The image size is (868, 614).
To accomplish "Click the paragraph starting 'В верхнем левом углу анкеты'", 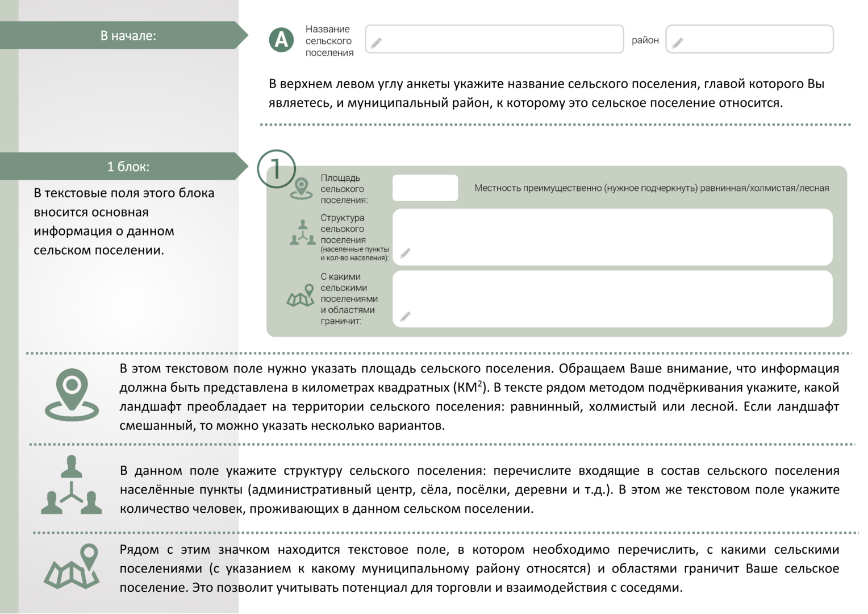I will tap(546, 93).
